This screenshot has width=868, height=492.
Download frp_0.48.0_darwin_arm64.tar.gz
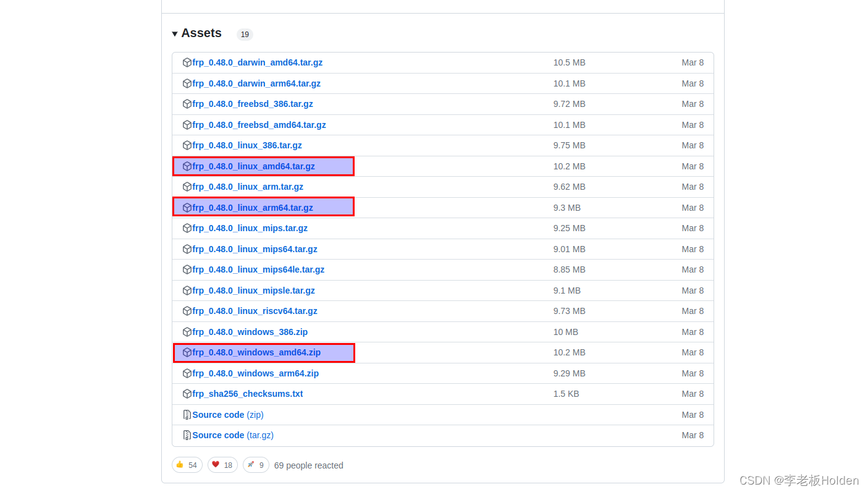256,83
